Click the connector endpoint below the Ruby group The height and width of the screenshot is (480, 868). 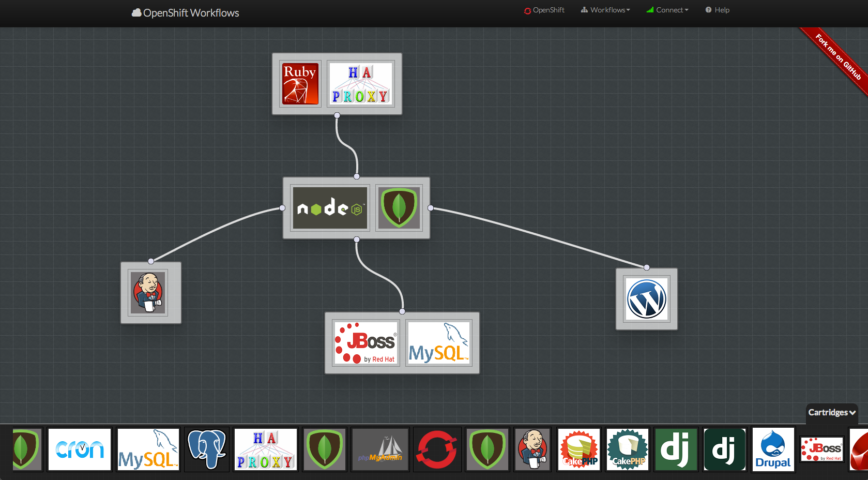(x=337, y=115)
